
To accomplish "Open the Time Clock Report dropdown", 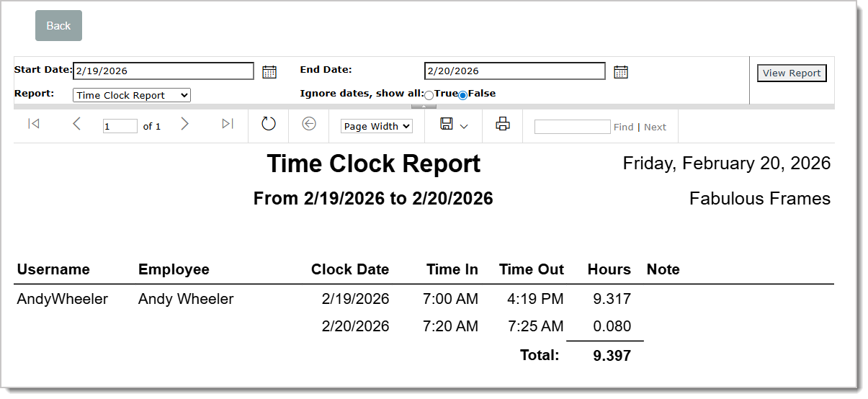I will click(x=132, y=95).
